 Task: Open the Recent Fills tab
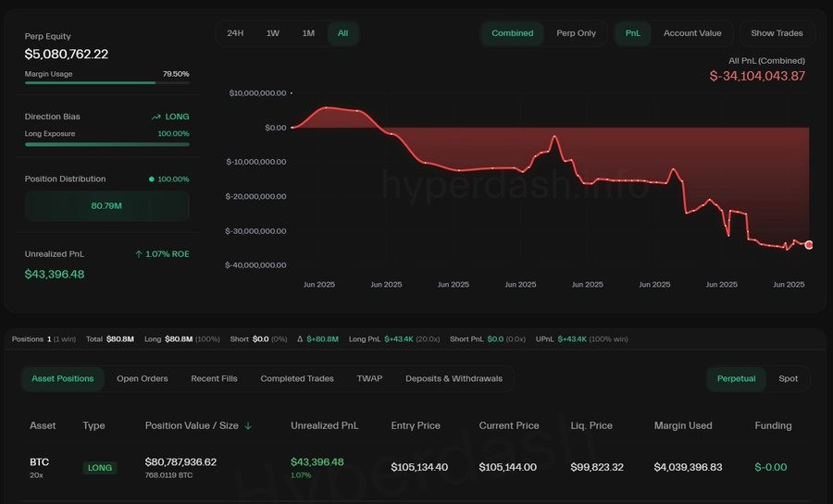[214, 379]
